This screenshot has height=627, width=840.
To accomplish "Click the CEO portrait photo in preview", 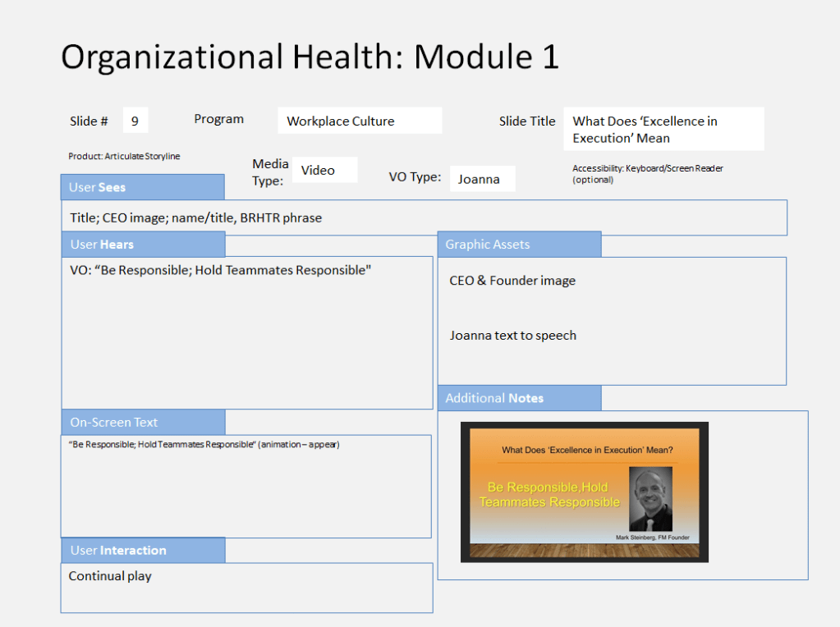I will 650,499.
